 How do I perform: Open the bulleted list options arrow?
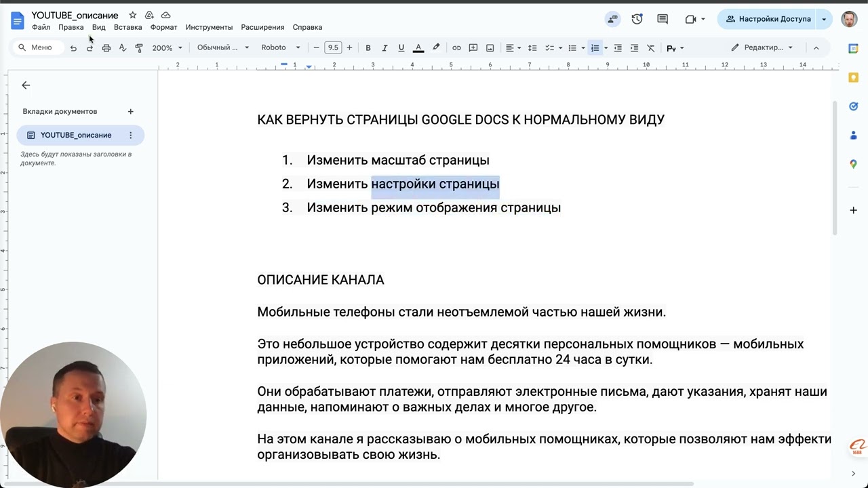(x=583, y=48)
